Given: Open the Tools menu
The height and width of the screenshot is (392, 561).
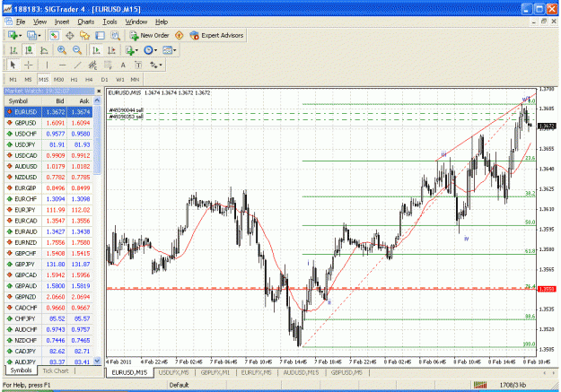Looking at the screenshot, I should coord(110,22).
